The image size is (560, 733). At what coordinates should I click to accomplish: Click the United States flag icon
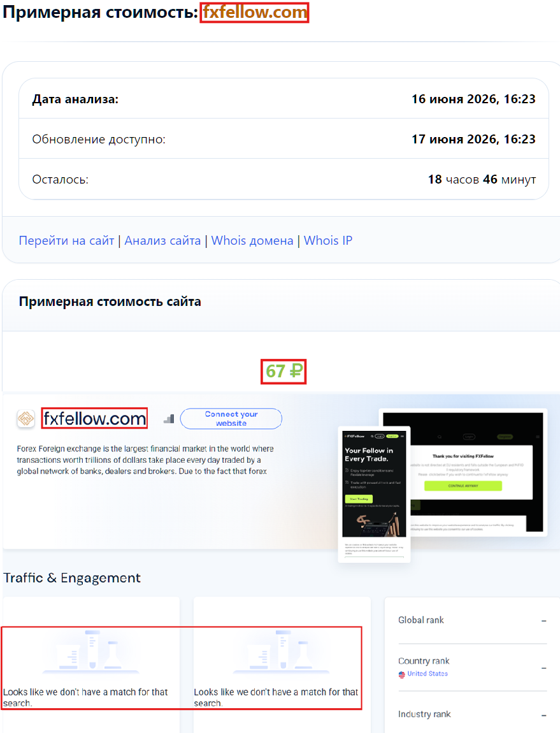pyautogui.click(x=401, y=674)
